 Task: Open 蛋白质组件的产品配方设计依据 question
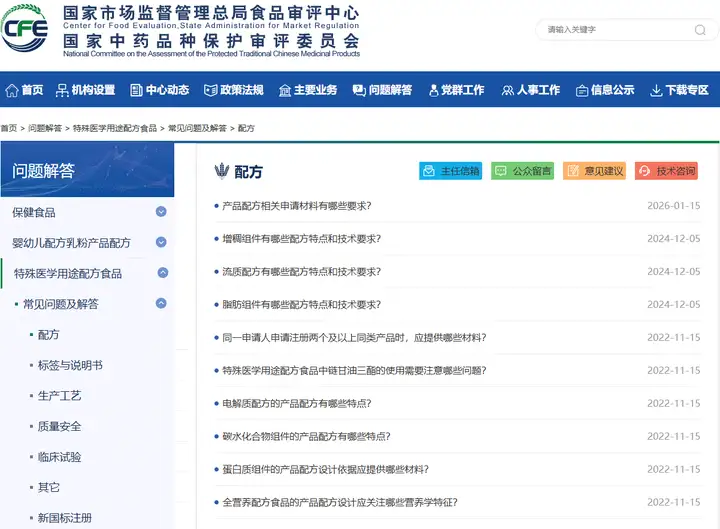[326, 469]
